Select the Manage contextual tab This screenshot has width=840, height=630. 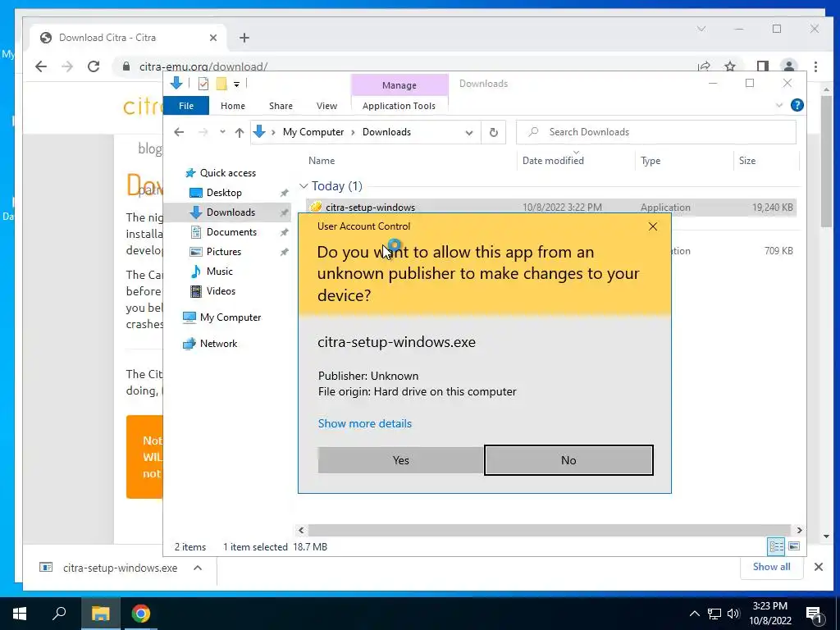tap(399, 85)
